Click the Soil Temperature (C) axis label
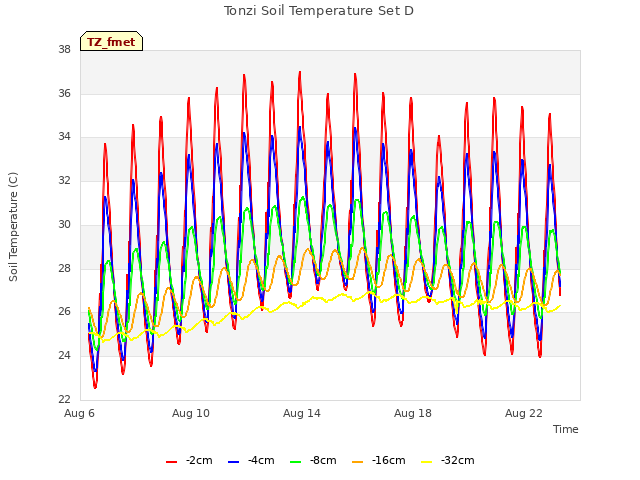Image resolution: width=640 pixels, height=480 pixels. [13, 227]
